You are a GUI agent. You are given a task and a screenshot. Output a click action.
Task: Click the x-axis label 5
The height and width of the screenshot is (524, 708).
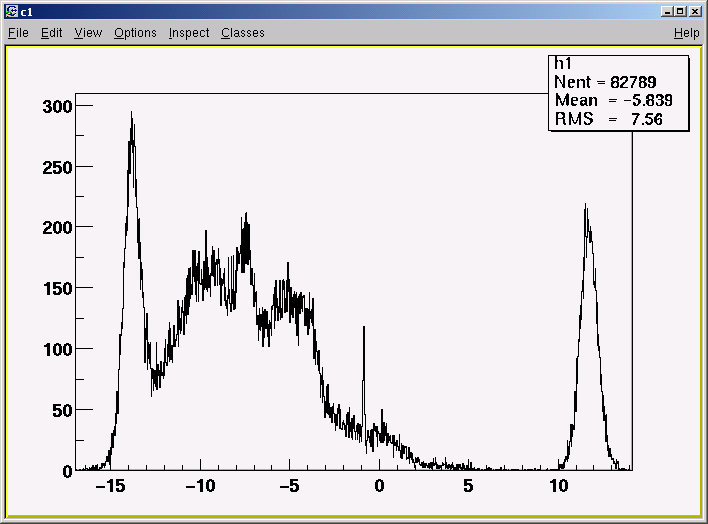point(468,486)
